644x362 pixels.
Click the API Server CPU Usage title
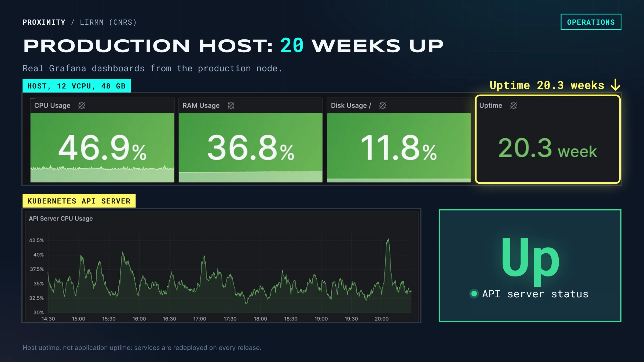(61, 219)
